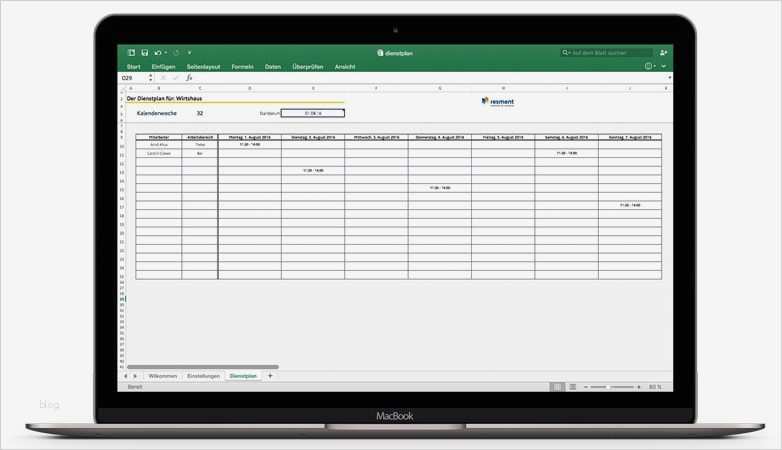Switch to Normal view icon

click(x=557, y=387)
